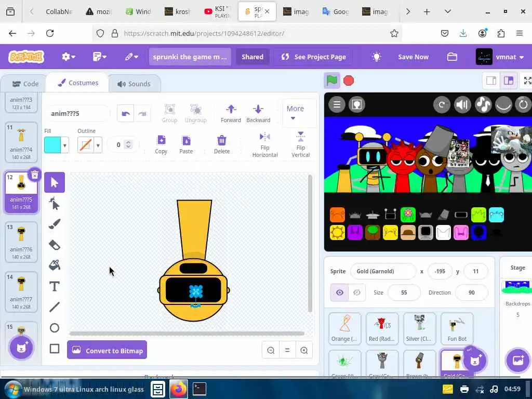532x399 pixels.
Task: Activate the Fill bucket tool
Action: (54, 265)
